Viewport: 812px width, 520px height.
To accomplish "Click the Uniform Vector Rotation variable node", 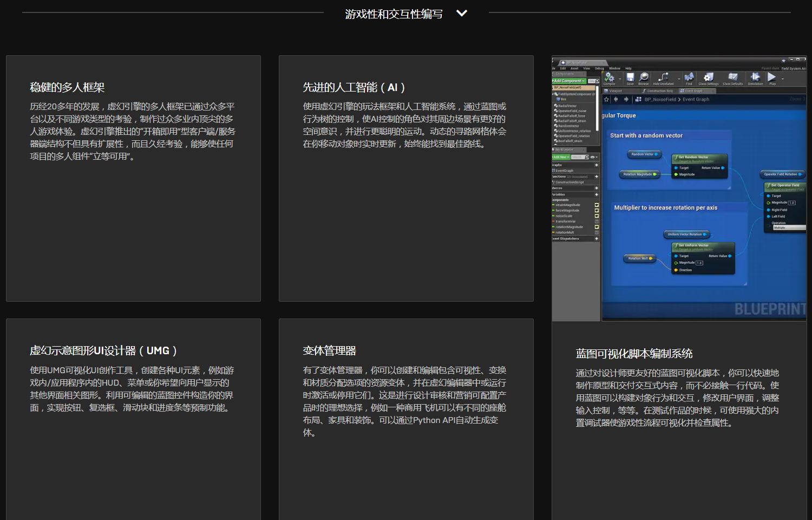I will coord(686,235).
